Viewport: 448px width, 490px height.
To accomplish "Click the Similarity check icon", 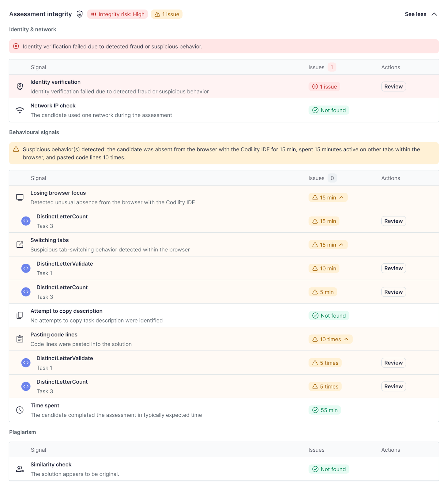I will [x=20, y=469].
